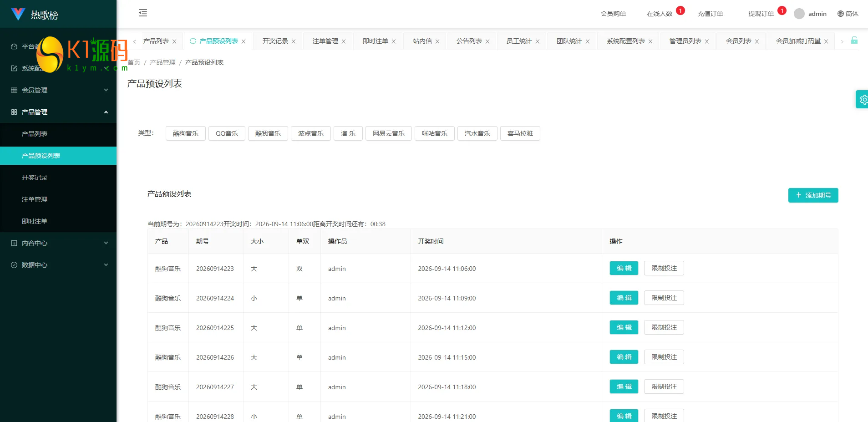
Task: Switch to the 公告列表 tab
Action: 469,41
